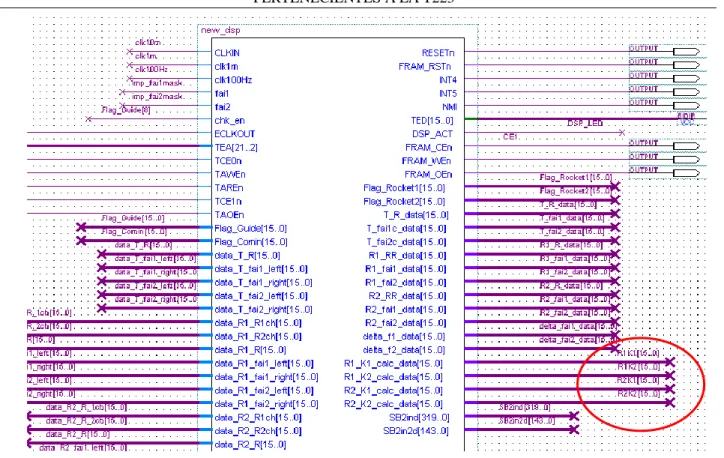This screenshot has height=458, width=724.
Task: Select the R1_K1_calc_data[15..0] port
Action: point(393,364)
